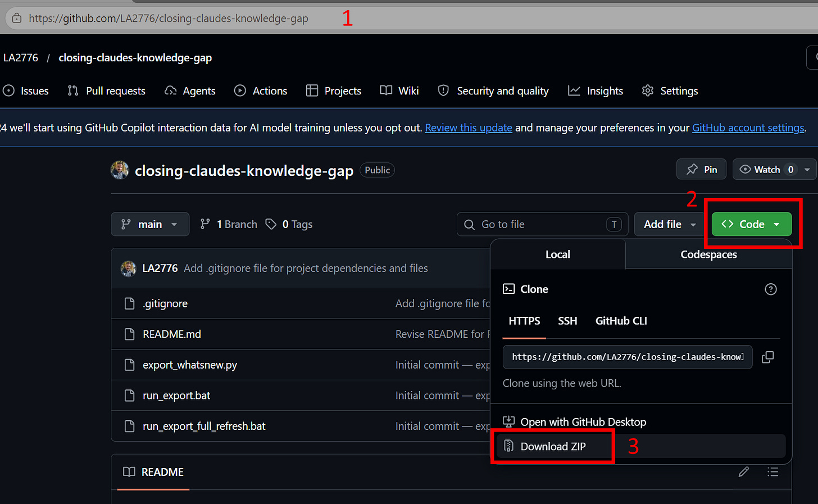Click the file icon beside run_export_full_refresh.bat
818x504 pixels.
(129, 426)
